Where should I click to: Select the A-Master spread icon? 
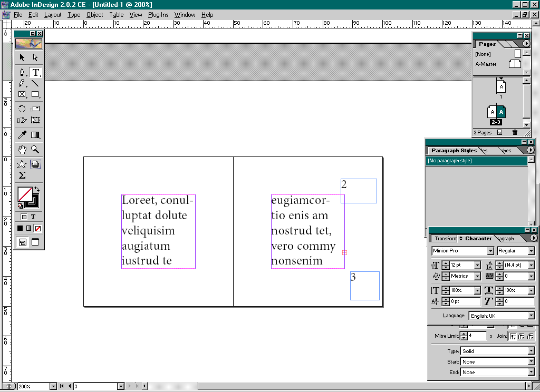coord(515,64)
